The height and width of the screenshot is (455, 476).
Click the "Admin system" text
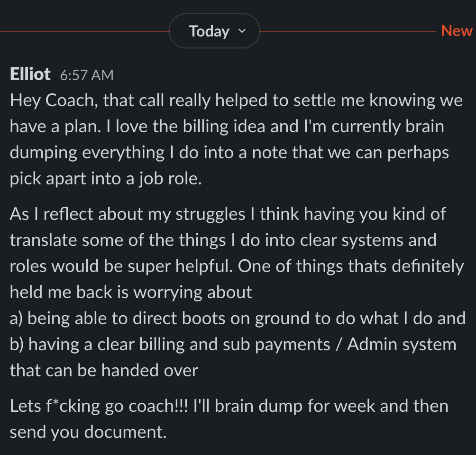(x=402, y=344)
